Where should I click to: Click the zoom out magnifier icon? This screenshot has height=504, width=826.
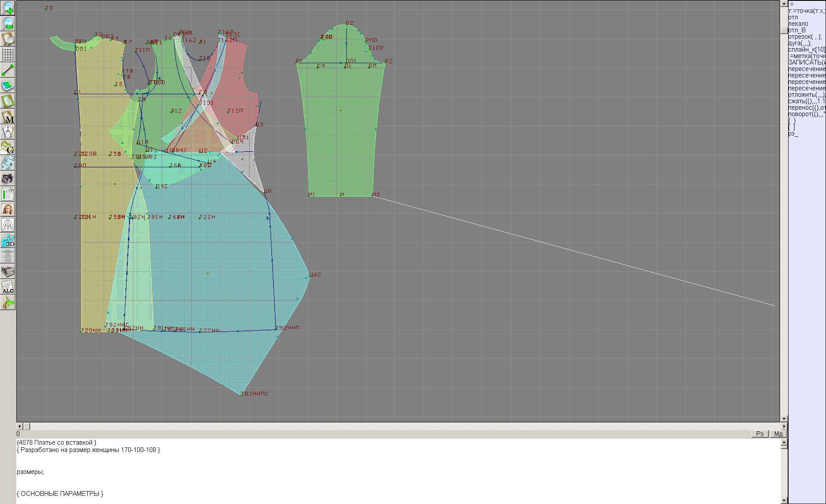click(x=8, y=23)
